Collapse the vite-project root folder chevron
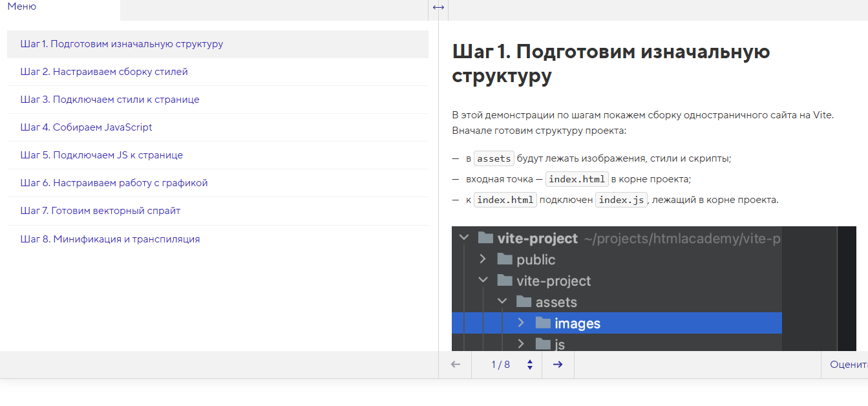868x406 pixels. click(x=463, y=238)
